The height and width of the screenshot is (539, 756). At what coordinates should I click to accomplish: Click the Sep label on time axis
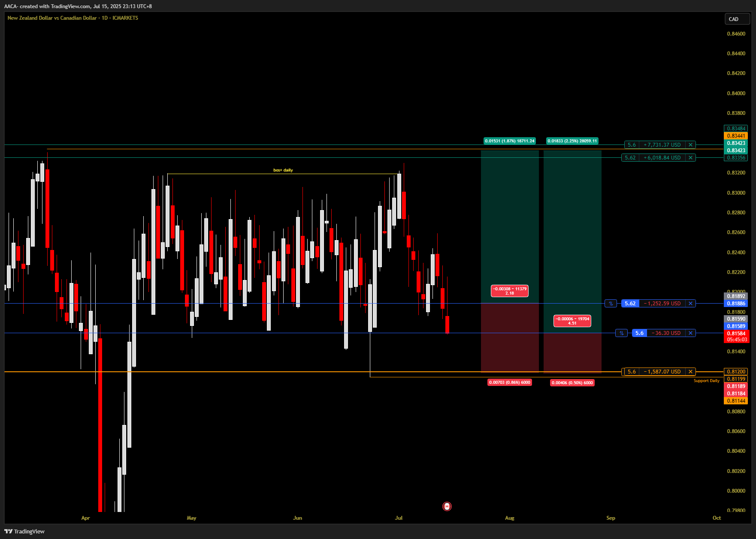(611, 518)
